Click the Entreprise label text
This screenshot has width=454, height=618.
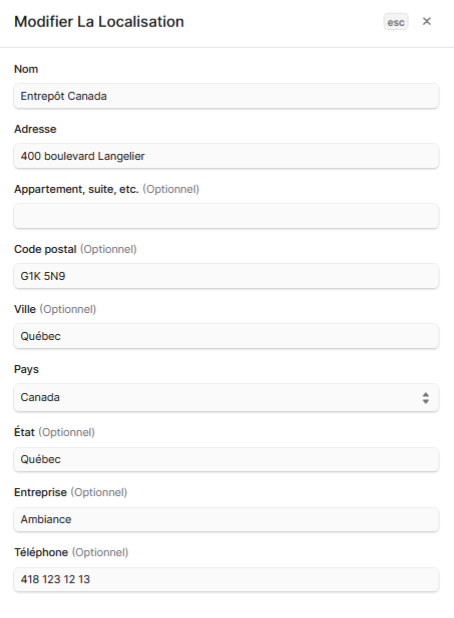(40, 492)
